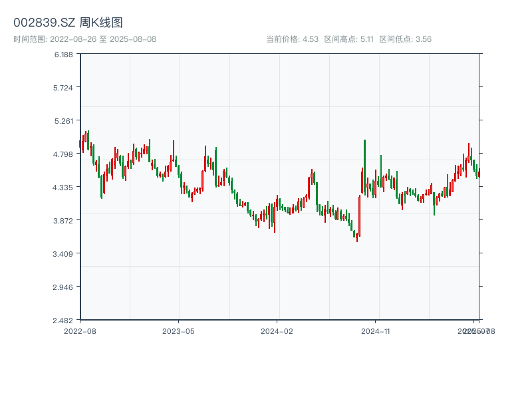Click the 002839.SZ 周K线图 chart title
The height and width of the screenshot is (399, 532).
pyautogui.click(x=68, y=23)
